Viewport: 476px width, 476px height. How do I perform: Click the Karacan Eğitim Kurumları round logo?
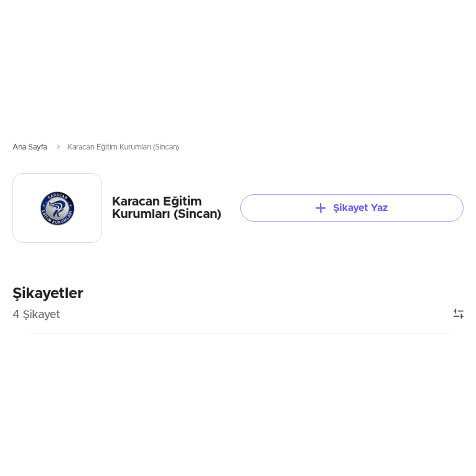point(57,208)
